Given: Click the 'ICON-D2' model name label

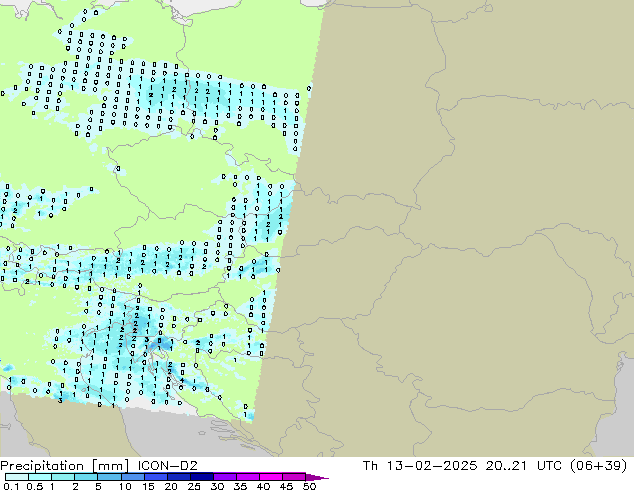Looking at the screenshot, I should tap(167, 466).
